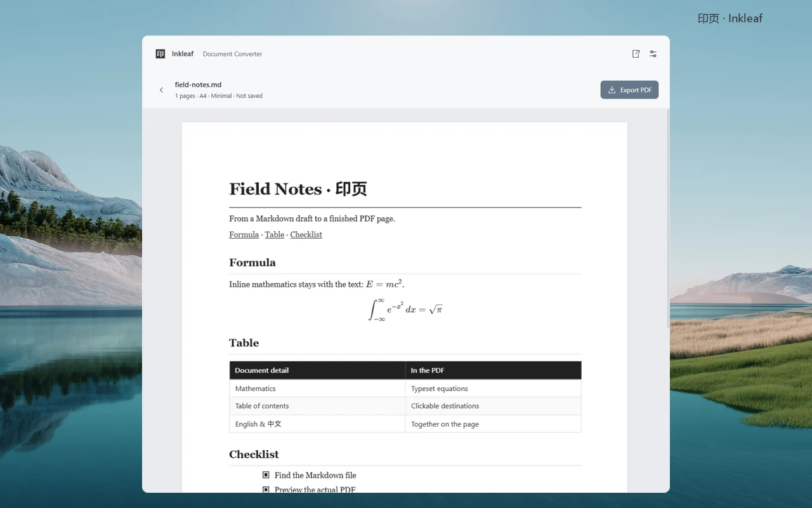812x508 pixels.
Task: Click the Checklist section heading
Action: (254, 454)
